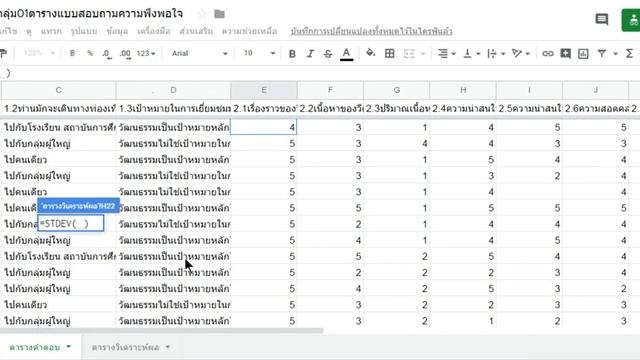Open the ความช่วยเหลือ (Help) menu
The image size is (640, 360).
(x=249, y=31)
